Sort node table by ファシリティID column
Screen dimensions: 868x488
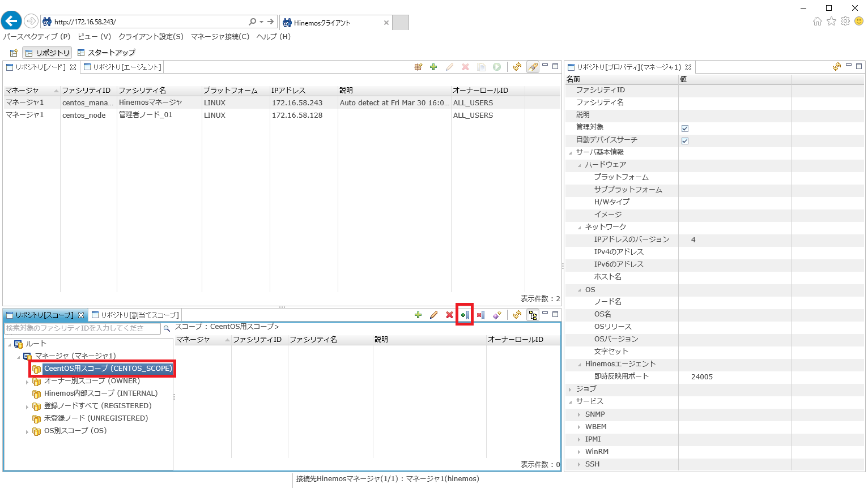coord(88,91)
